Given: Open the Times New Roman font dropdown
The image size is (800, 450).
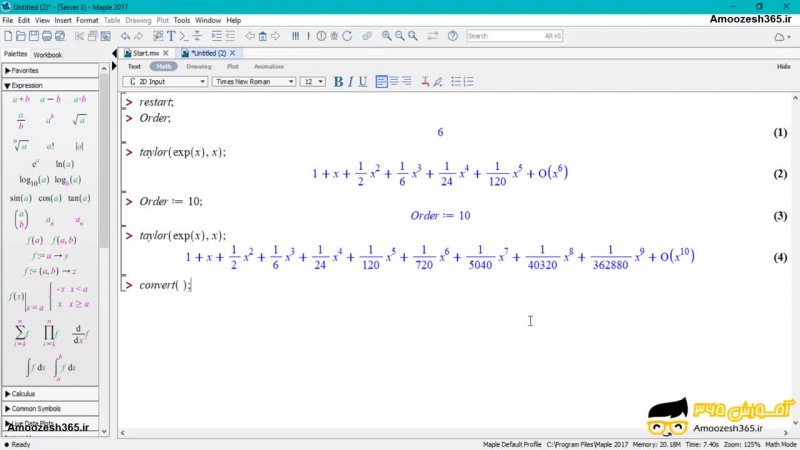Looking at the screenshot, I should 254,81.
